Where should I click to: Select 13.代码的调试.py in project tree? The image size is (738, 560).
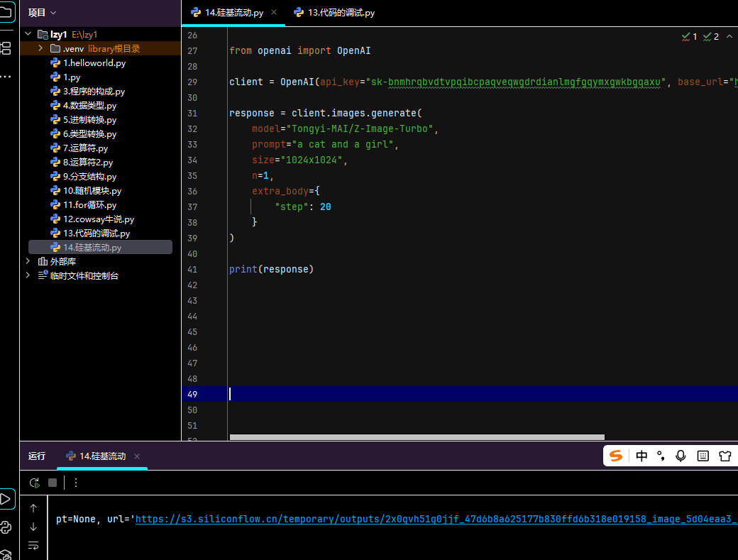96,233
